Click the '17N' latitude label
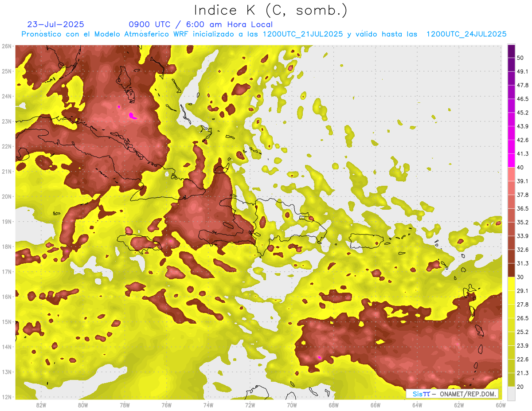The image size is (532, 411). [x=7, y=271]
